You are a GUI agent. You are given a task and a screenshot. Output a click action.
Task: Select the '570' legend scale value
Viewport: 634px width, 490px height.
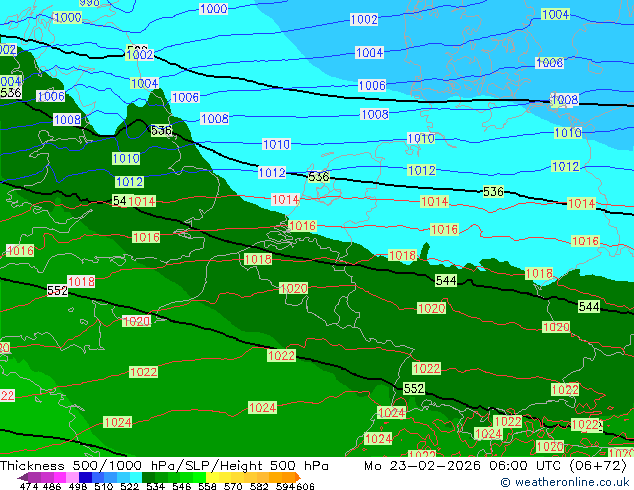(233, 486)
